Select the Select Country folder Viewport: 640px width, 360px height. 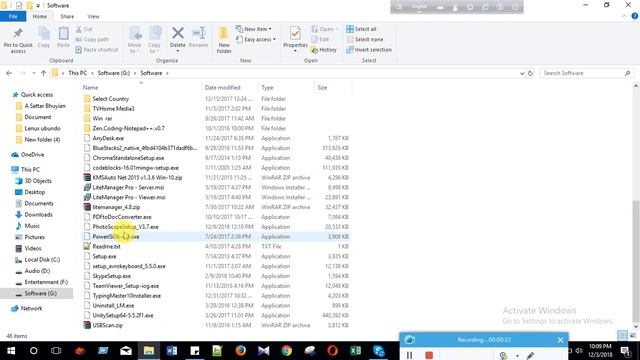pos(110,99)
